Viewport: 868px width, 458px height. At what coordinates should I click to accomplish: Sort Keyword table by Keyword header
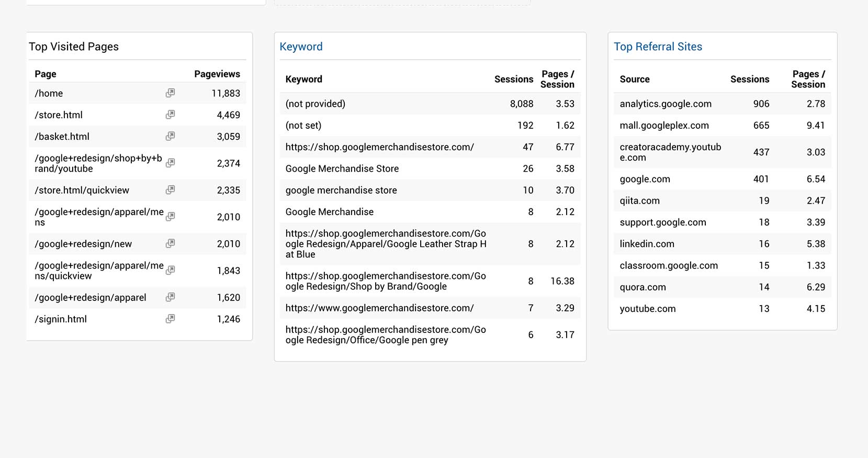tap(303, 79)
